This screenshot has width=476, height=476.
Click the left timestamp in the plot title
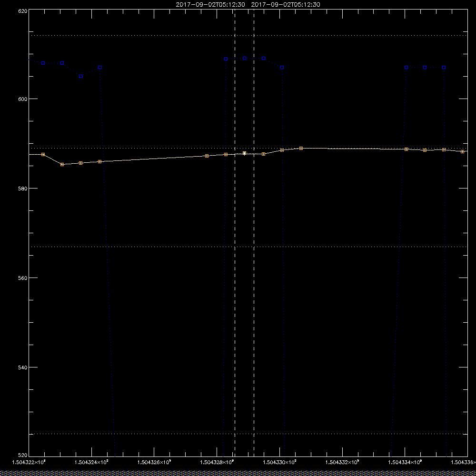[x=210, y=5]
